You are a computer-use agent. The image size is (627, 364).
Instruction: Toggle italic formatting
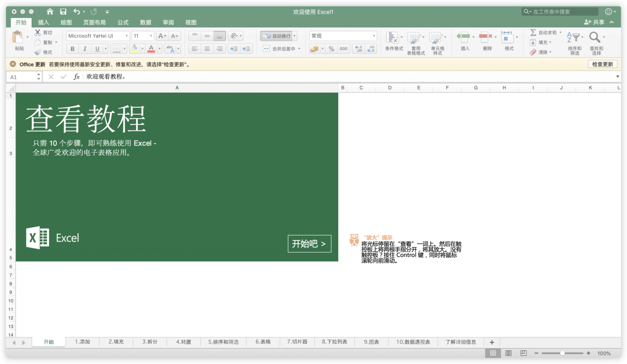pyautogui.click(x=85, y=49)
